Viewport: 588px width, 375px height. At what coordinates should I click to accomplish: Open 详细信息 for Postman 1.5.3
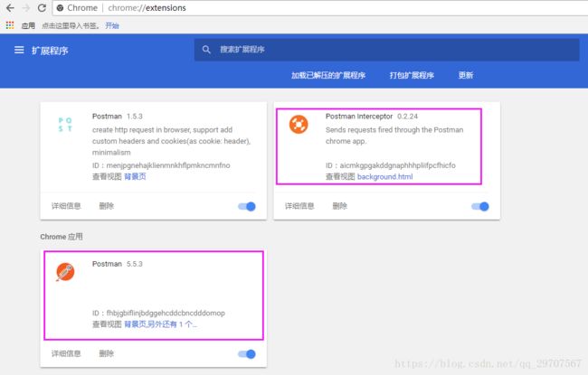[x=66, y=206]
